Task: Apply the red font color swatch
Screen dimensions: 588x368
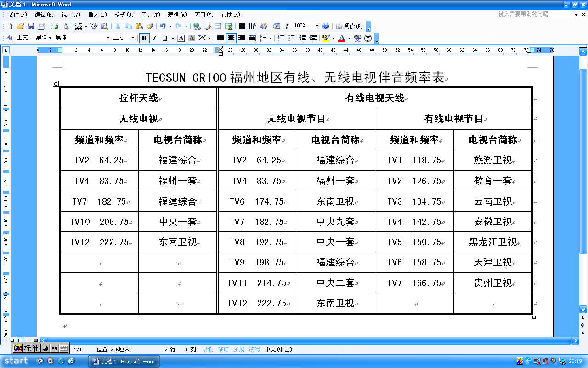Action: (341, 38)
